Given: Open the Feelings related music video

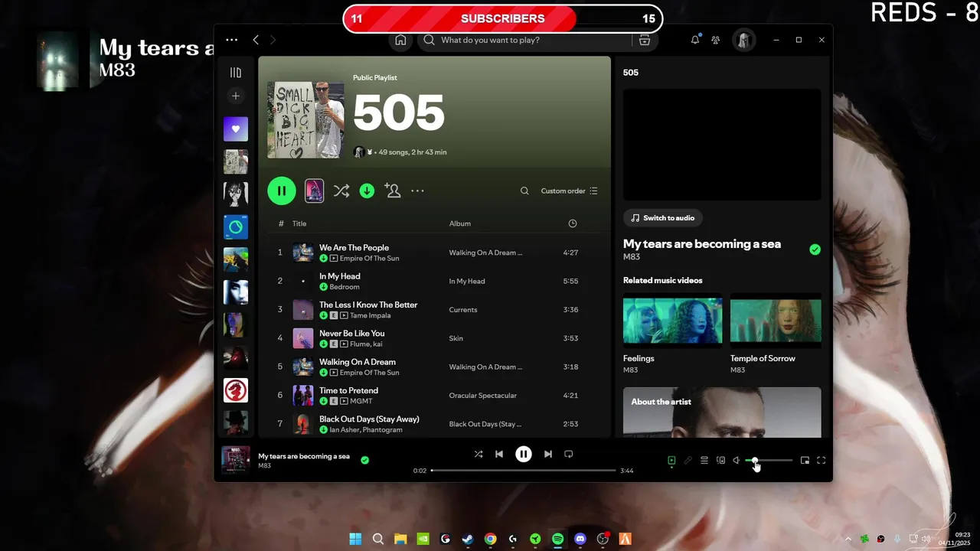Looking at the screenshot, I should [672, 321].
